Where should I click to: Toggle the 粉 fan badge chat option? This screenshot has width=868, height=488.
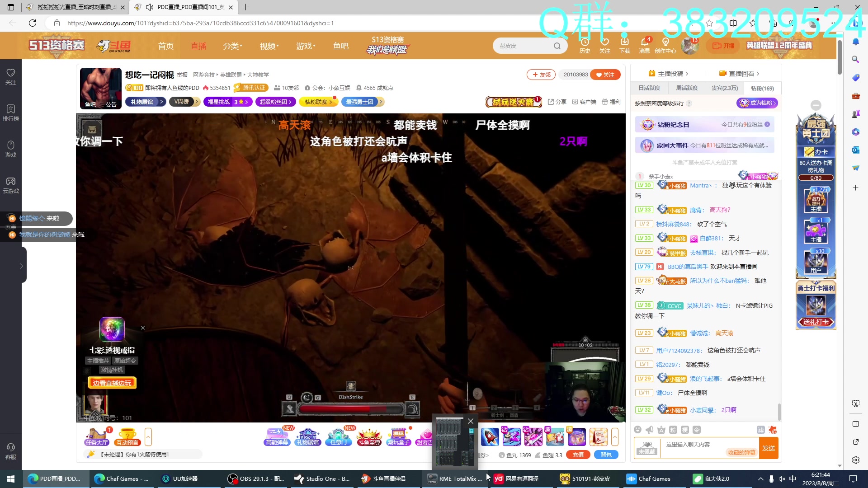click(673, 430)
